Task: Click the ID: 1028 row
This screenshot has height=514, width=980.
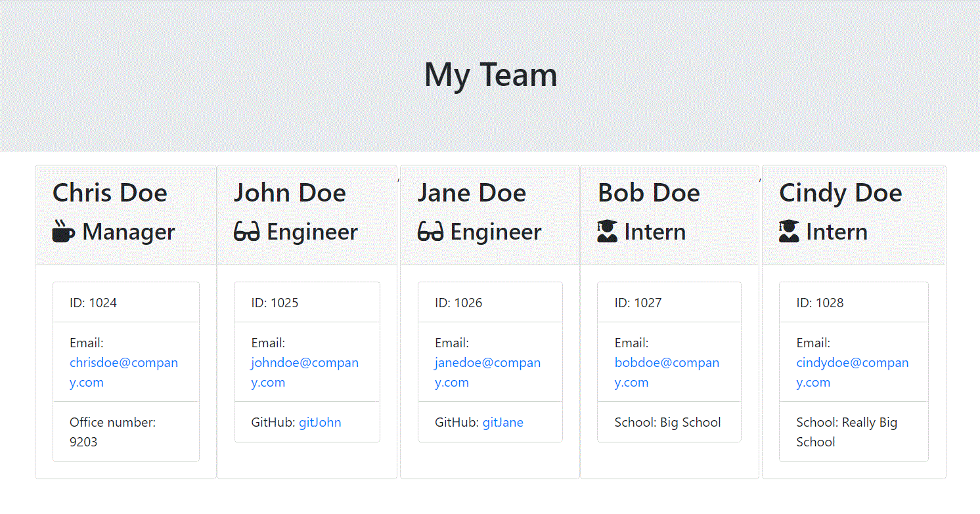Action: [854, 303]
